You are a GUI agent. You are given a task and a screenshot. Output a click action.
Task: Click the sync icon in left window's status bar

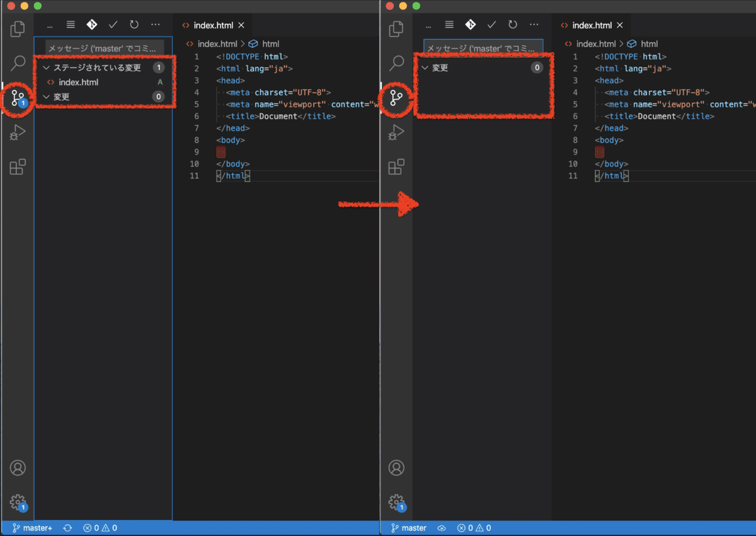(x=67, y=528)
